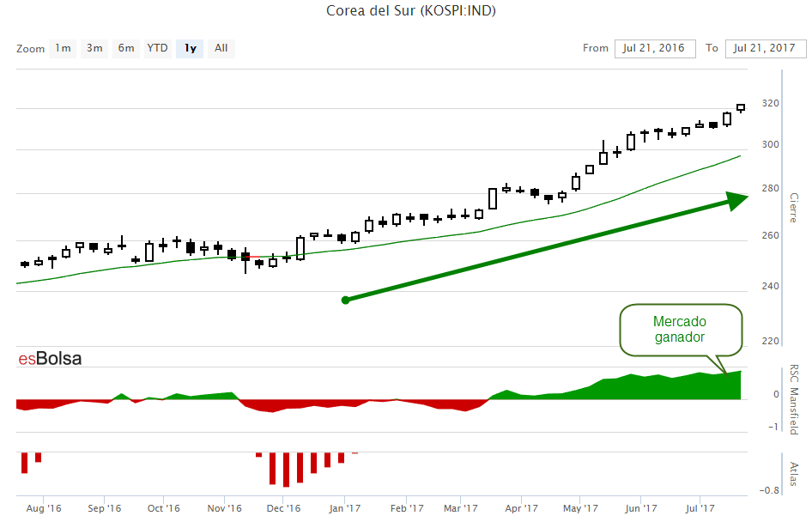Click the 320 price axis value
The height and width of the screenshot is (528, 812).
(770, 104)
